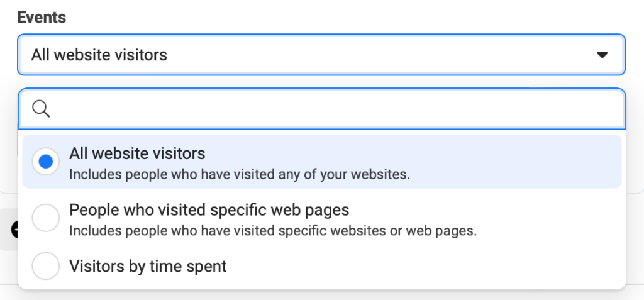This screenshot has height=300, width=644.
Task: Click the "Events" section label
Action: pos(42,17)
